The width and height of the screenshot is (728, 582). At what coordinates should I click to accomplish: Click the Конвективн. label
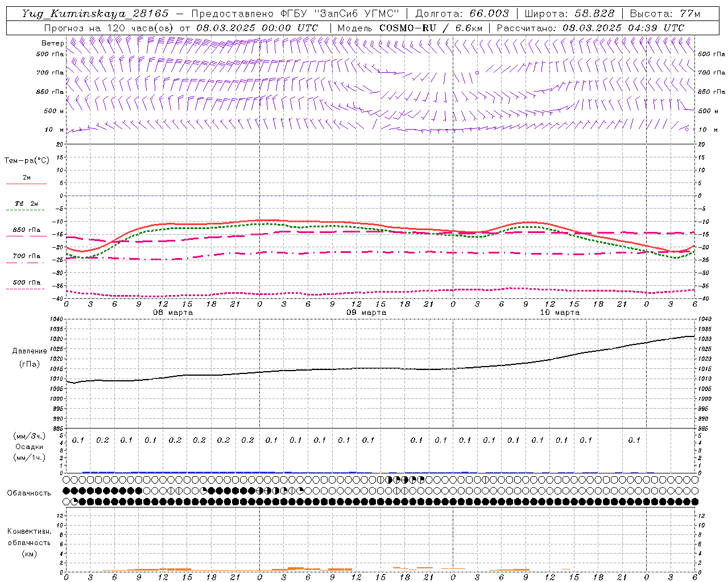click(x=30, y=531)
